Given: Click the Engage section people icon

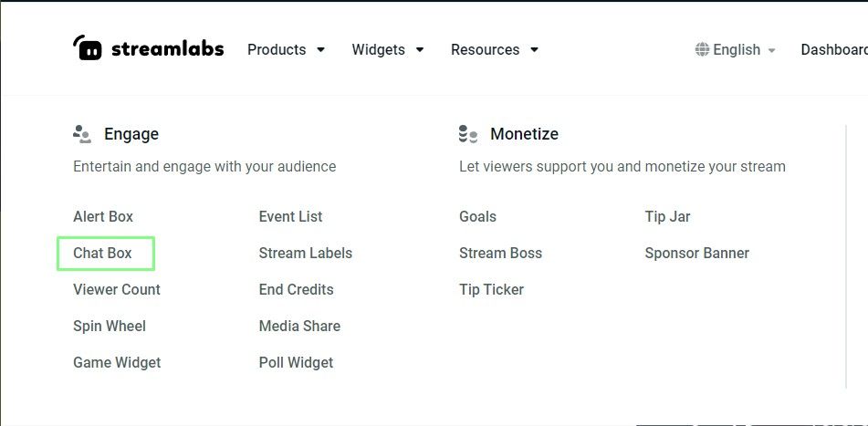Looking at the screenshot, I should tap(82, 134).
